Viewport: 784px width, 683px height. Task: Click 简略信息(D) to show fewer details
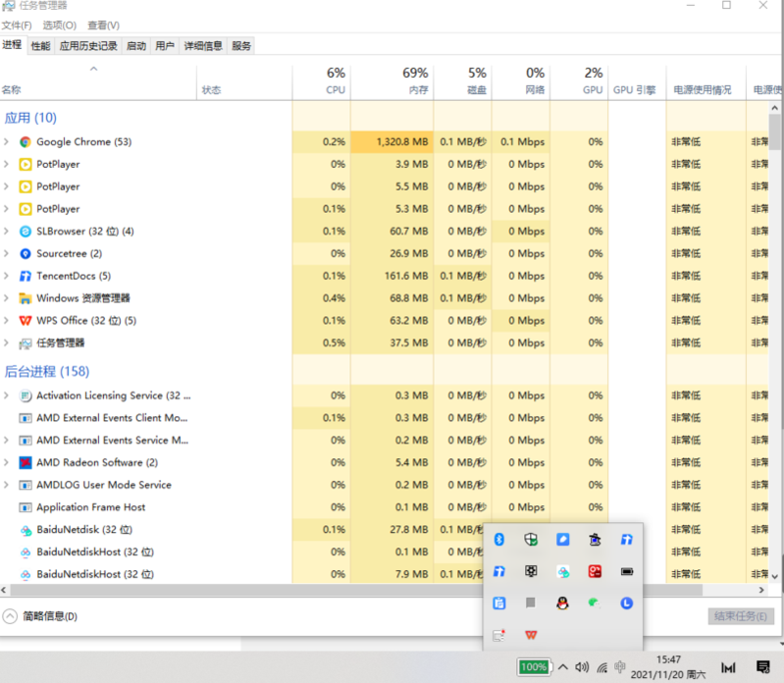tap(41, 616)
